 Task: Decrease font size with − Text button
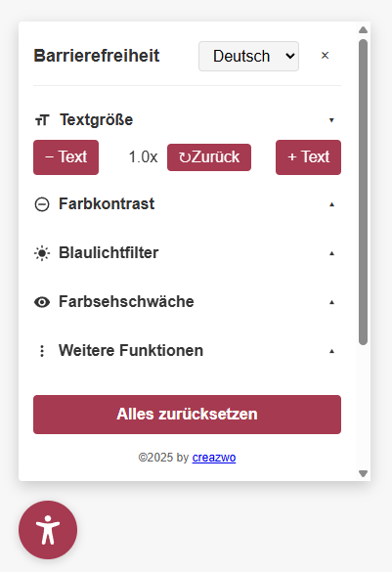pyautogui.click(x=66, y=157)
